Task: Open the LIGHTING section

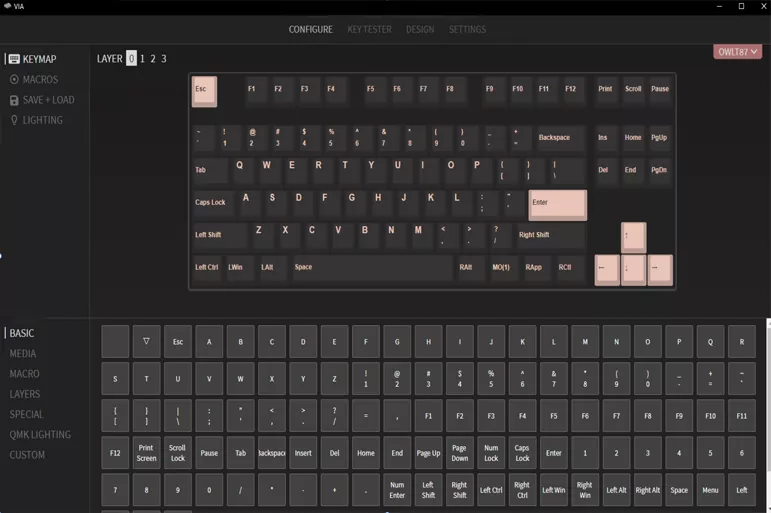Action: 36,120
